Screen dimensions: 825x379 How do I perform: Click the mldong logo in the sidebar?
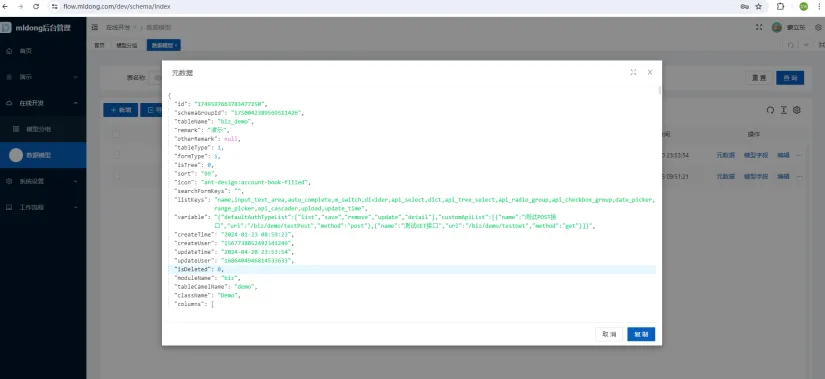coord(5,27)
